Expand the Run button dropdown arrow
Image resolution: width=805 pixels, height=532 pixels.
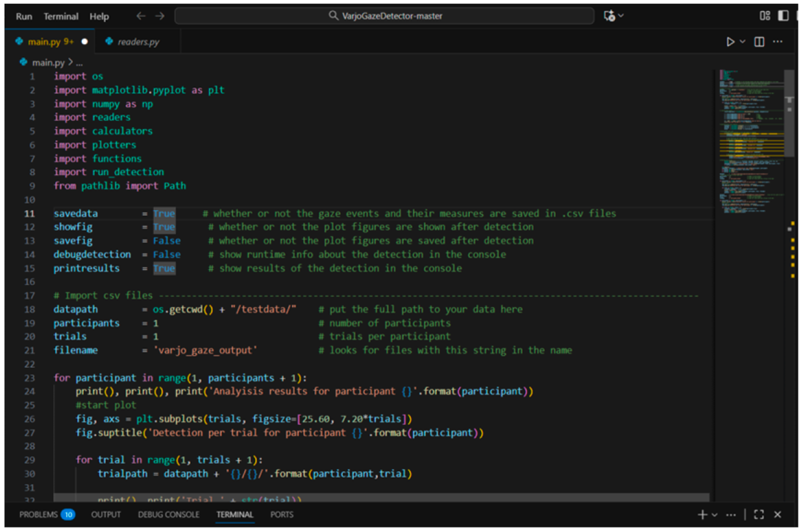coord(743,42)
